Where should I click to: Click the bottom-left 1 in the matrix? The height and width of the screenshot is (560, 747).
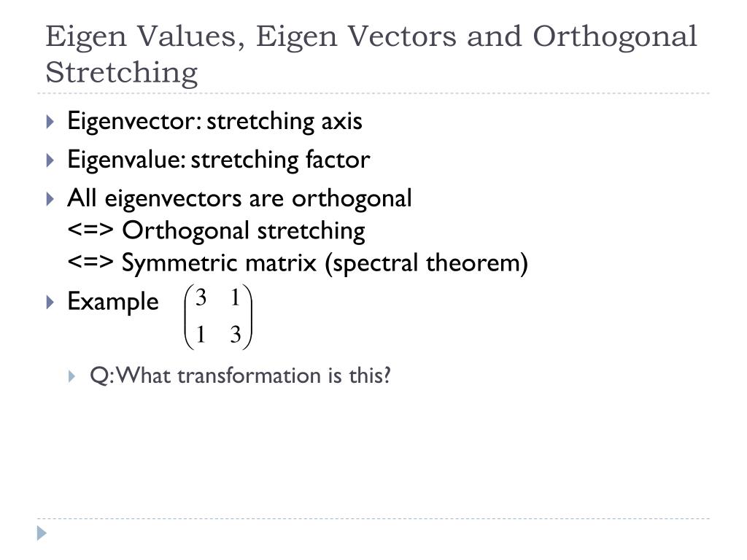[x=201, y=334]
